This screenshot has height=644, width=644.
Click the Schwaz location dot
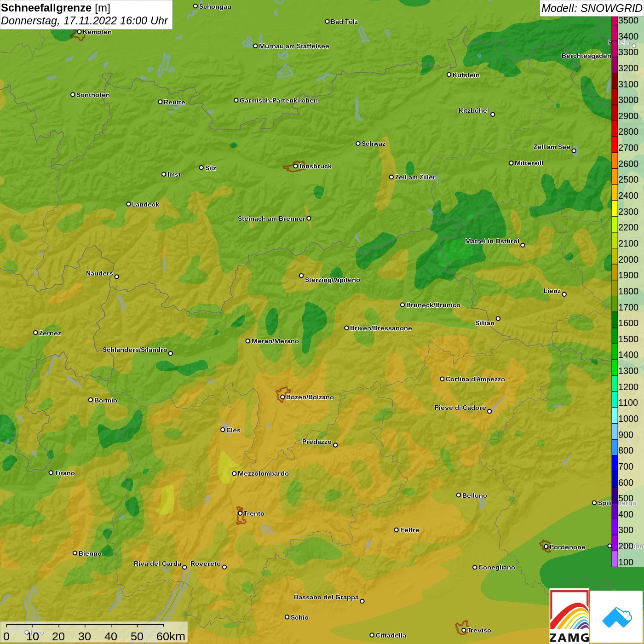358,144
